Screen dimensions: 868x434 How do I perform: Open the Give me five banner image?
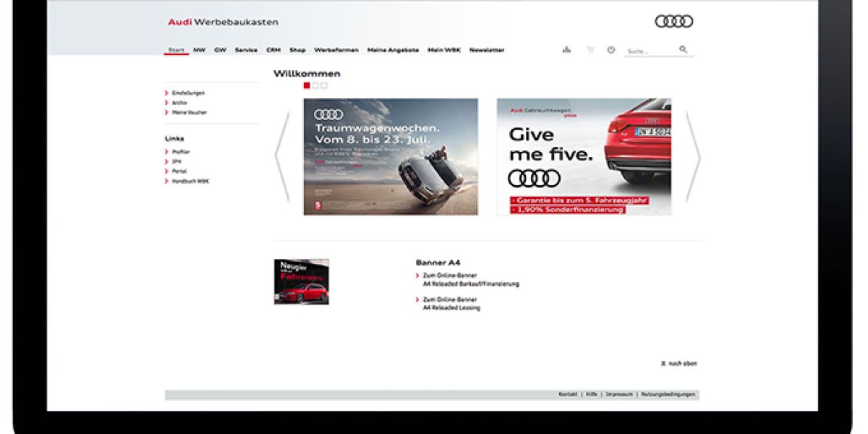coord(584,157)
